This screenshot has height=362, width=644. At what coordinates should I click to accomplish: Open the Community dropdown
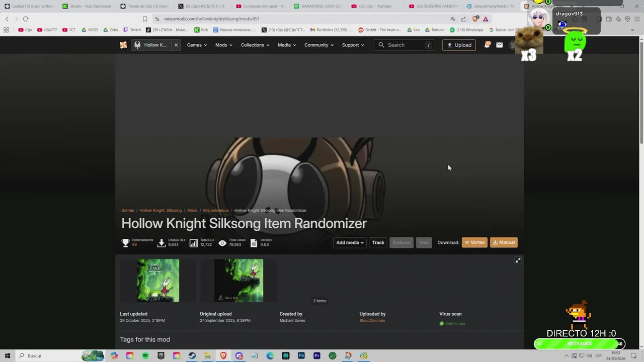[318, 45]
